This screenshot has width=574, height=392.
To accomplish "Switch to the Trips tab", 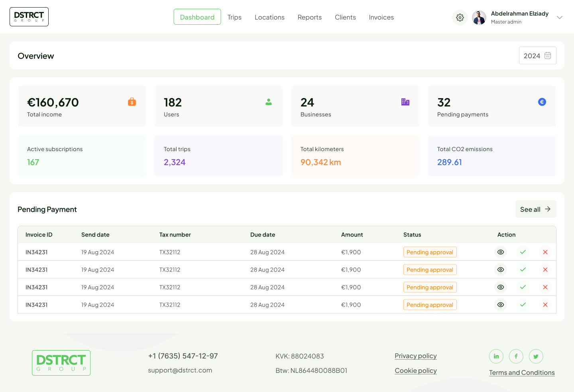I will tap(234, 17).
